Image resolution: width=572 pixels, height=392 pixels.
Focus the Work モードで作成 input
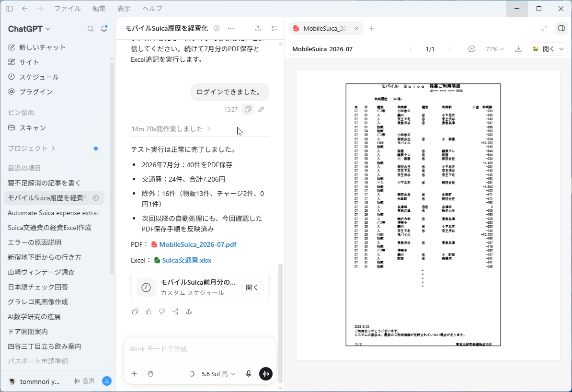point(200,349)
